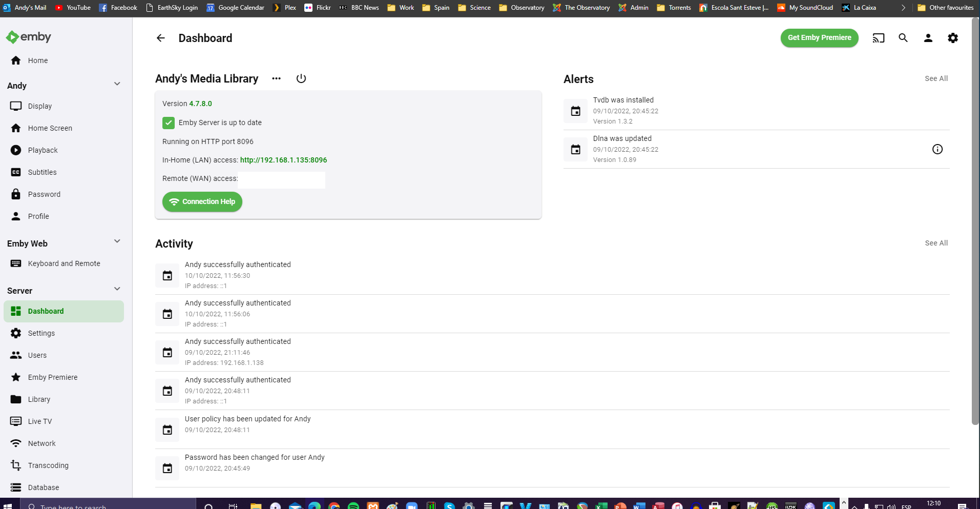The image size is (980, 509).
Task: Open the Google Calendar bookmark
Action: pos(236,8)
